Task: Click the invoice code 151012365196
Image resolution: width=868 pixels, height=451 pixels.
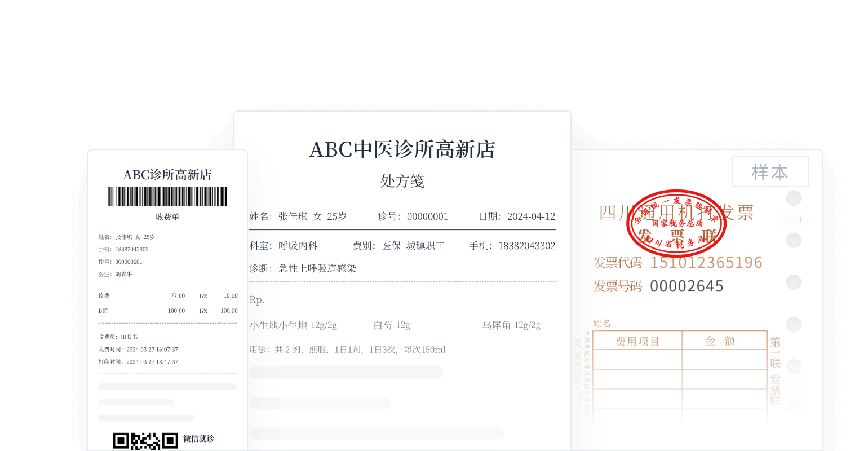Action: 706,263
